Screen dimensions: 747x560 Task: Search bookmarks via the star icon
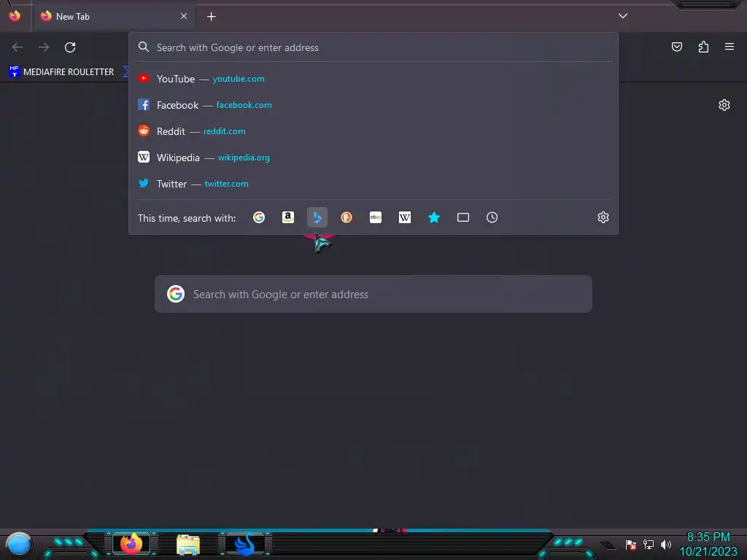pyautogui.click(x=434, y=217)
